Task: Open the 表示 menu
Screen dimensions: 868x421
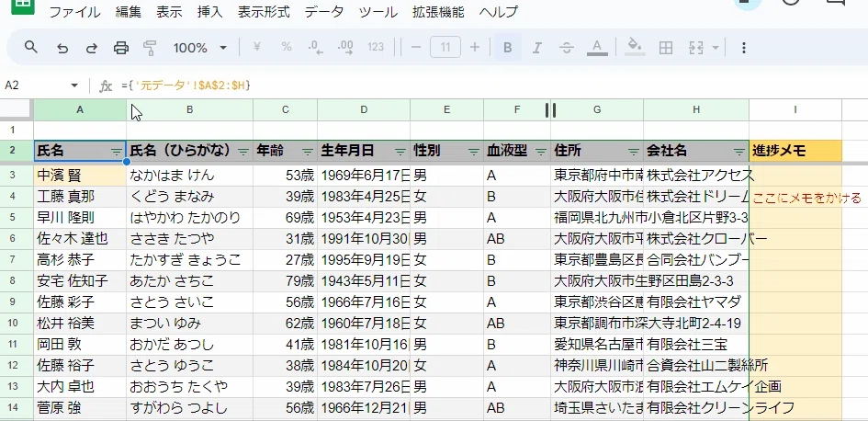Action: click(169, 12)
